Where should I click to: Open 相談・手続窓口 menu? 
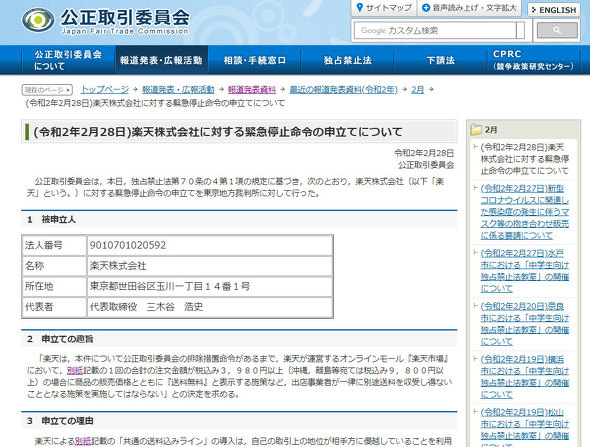click(255, 60)
